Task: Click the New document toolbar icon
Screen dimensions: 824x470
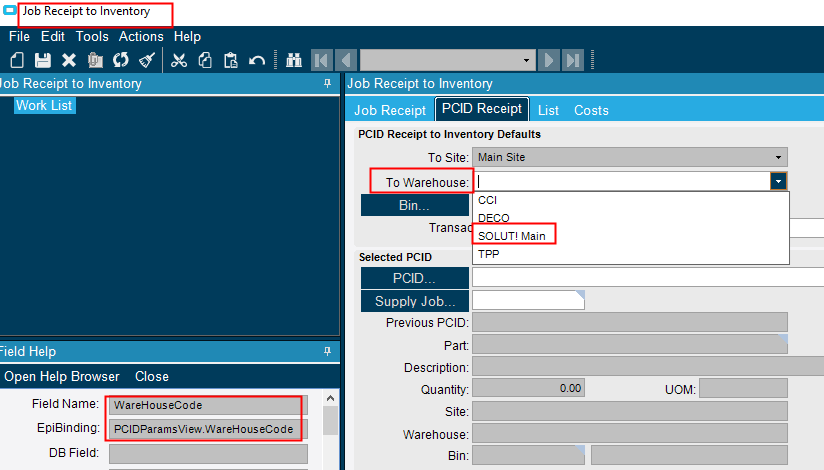Action: pos(17,60)
